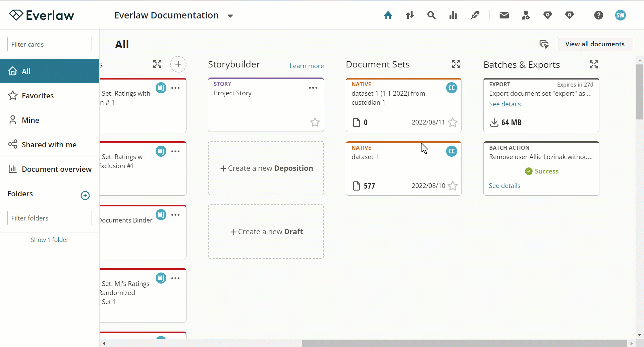The width and height of the screenshot is (644, 347).
Task: Open the user administration gear icon
Action: [526, 15]
